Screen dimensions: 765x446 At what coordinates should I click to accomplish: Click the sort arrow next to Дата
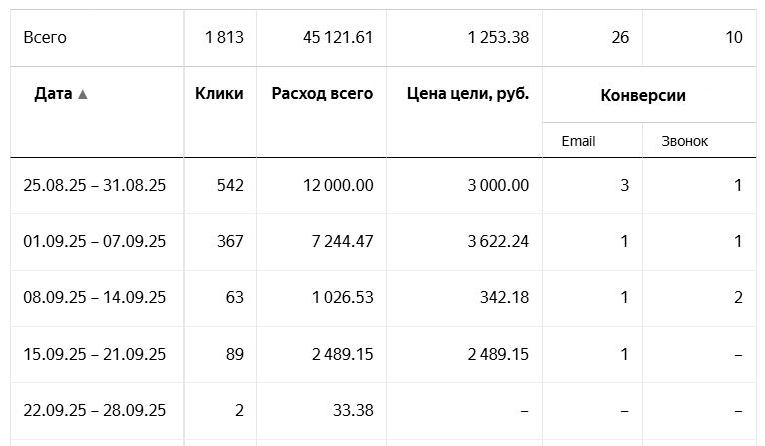point(82,94)
